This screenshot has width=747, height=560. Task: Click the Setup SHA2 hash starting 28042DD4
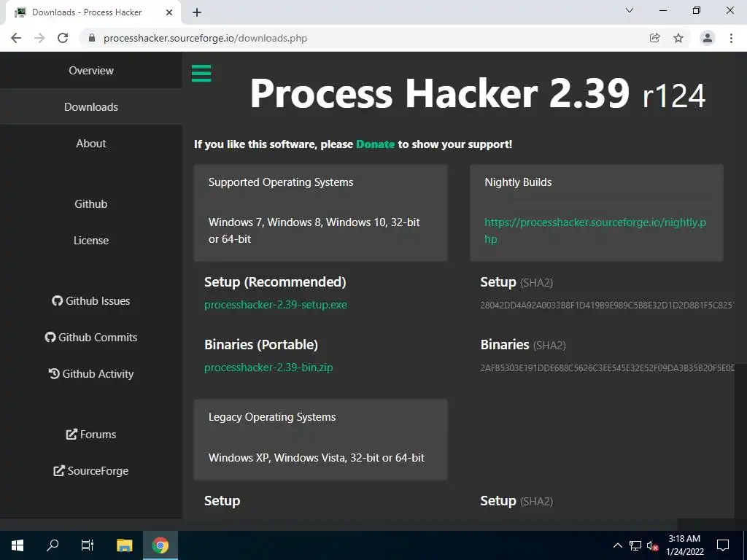[607, 306]
